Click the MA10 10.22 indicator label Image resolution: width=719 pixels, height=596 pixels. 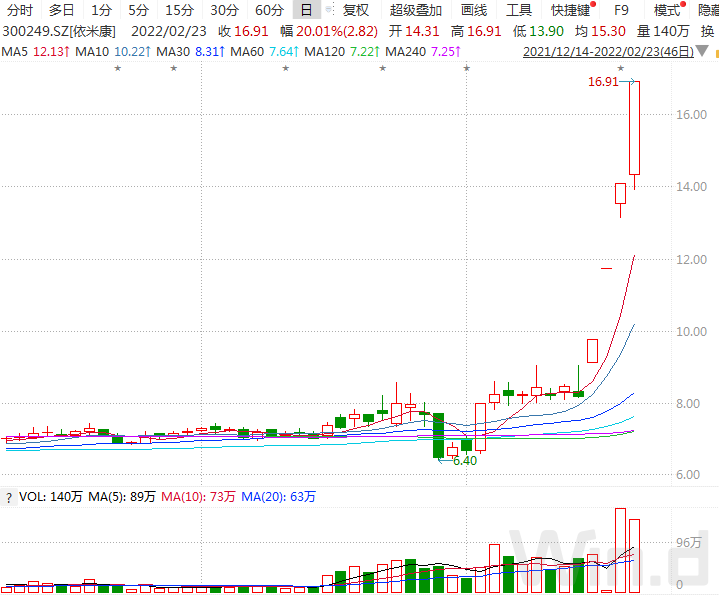coord(113,52)
